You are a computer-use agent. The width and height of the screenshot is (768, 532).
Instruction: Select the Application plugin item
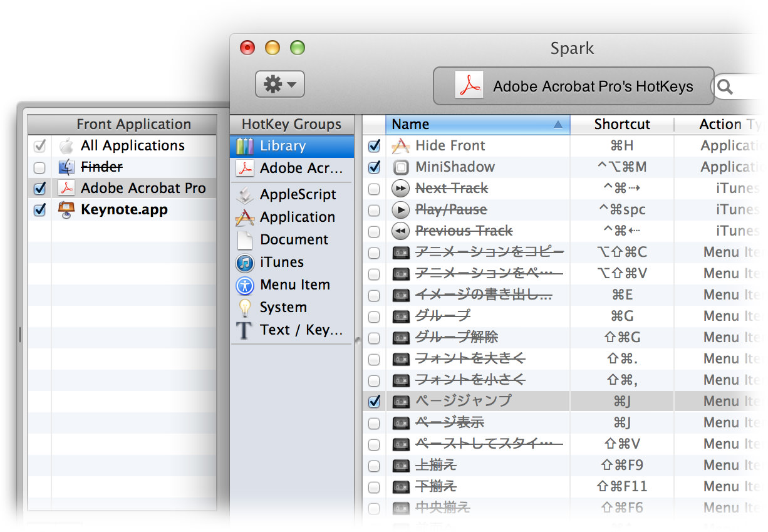point(292,217)
